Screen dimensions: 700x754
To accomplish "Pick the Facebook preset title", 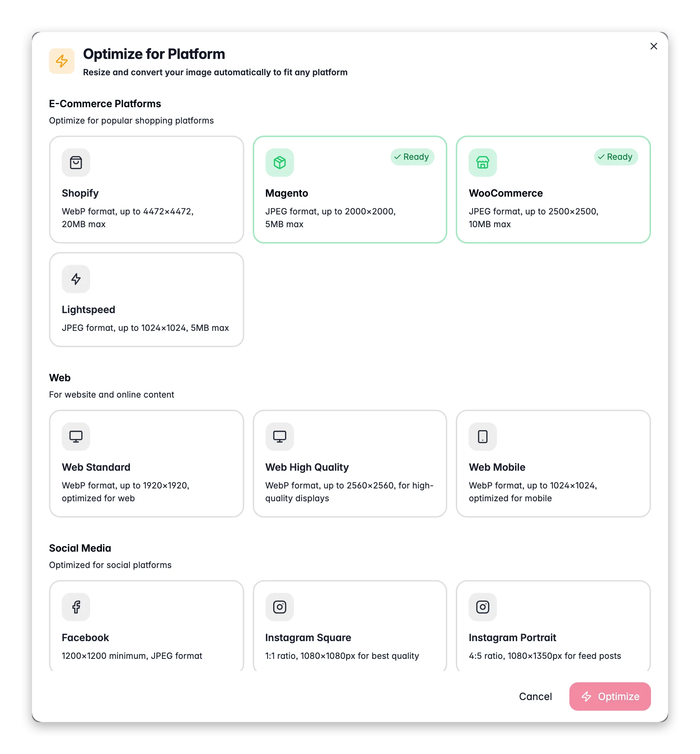I will click(86, 638).
